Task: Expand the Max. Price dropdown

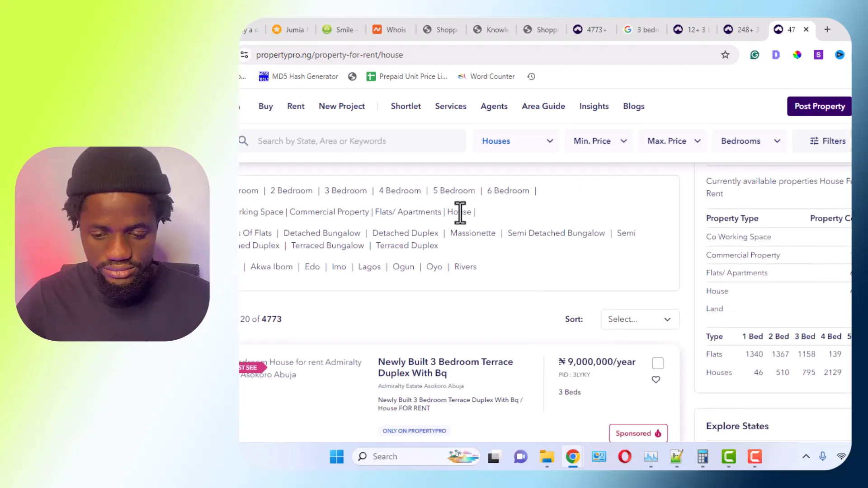Action: [674, 141]
